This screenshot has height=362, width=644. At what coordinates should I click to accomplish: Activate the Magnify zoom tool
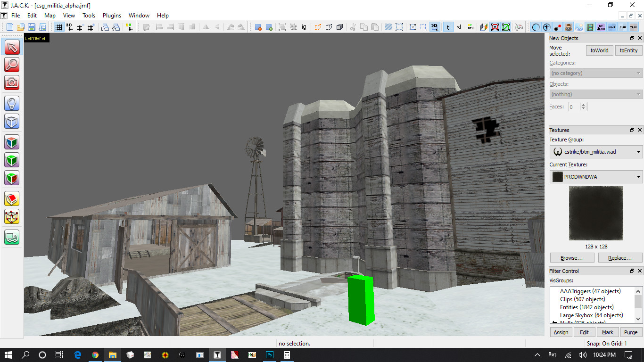(x=12, y=65)
